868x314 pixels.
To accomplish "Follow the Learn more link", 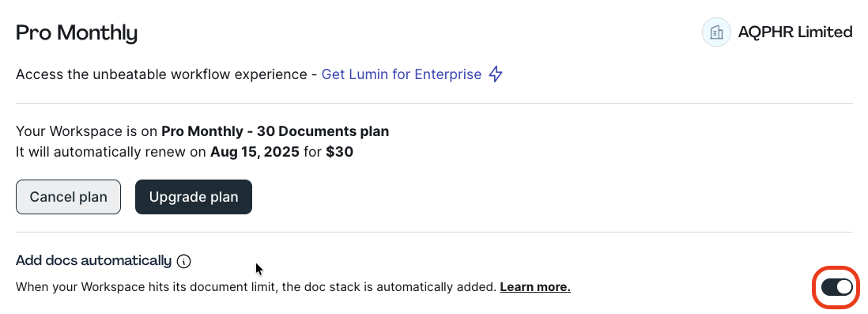I will click(x=535, y=287).
